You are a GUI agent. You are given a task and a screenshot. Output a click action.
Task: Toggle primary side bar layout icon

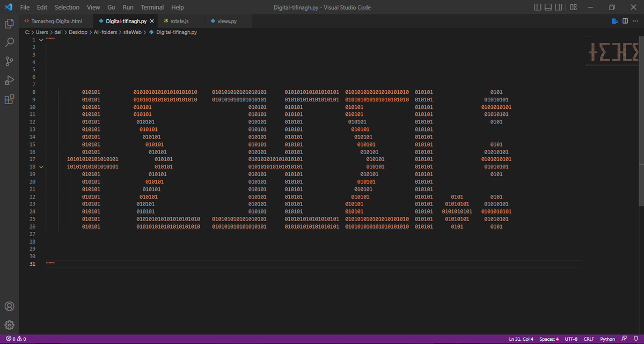coord(538,8)
